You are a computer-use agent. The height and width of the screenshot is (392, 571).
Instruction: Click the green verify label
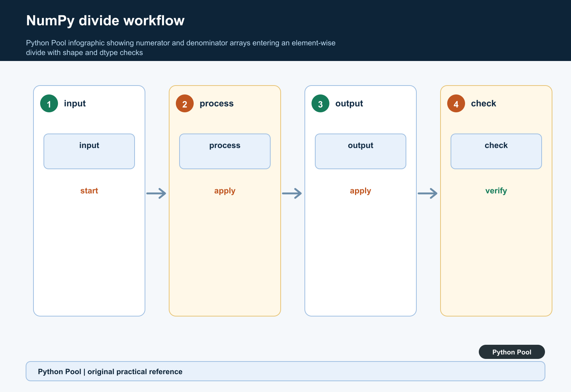pos(496,191)
